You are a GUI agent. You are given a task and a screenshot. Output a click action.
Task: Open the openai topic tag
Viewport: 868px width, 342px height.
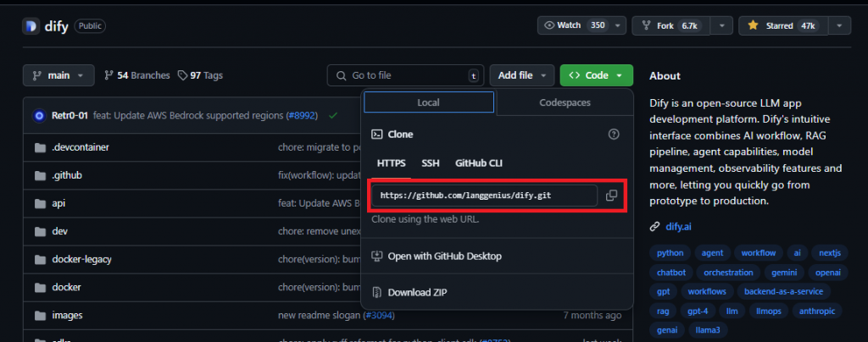click(828, 273)
